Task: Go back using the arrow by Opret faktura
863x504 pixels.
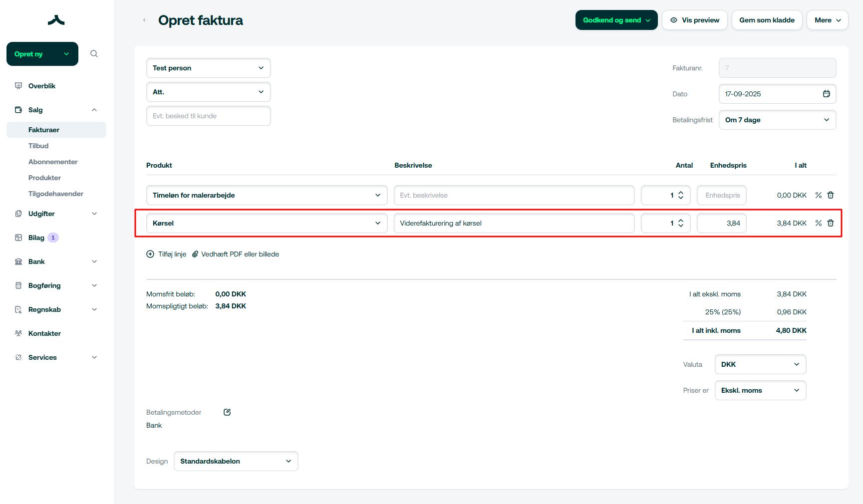Action: 144,20
